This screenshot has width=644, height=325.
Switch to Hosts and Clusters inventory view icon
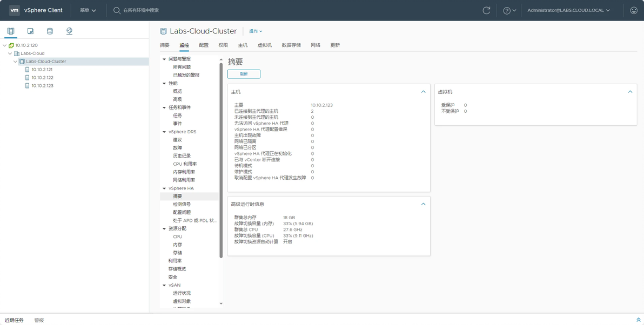coord(11,31)
